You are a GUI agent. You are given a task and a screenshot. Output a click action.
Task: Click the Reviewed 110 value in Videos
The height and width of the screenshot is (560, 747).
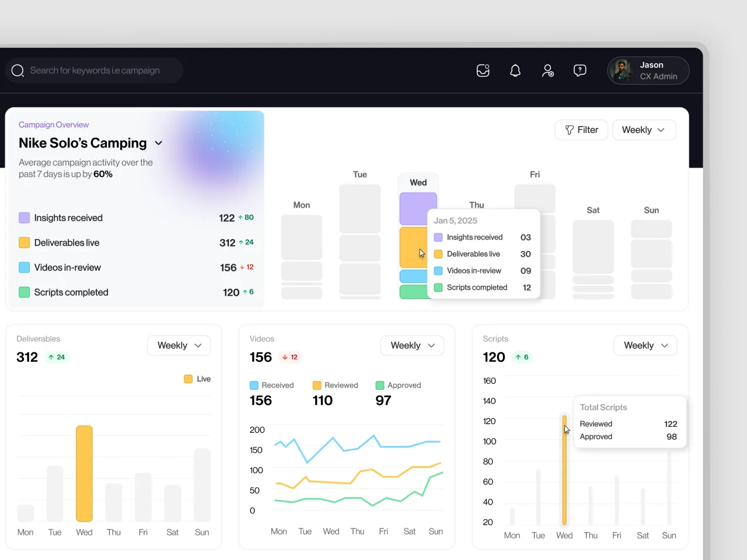pyautogui.click(x=323, y=401)
